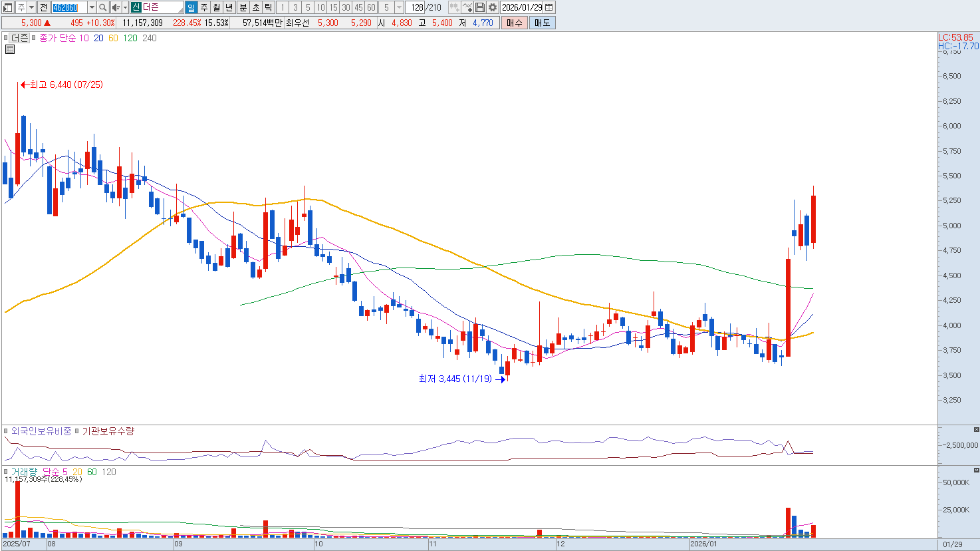
Task: Click the grid table icon below 더존 label
Action: [x=10, y=49]
